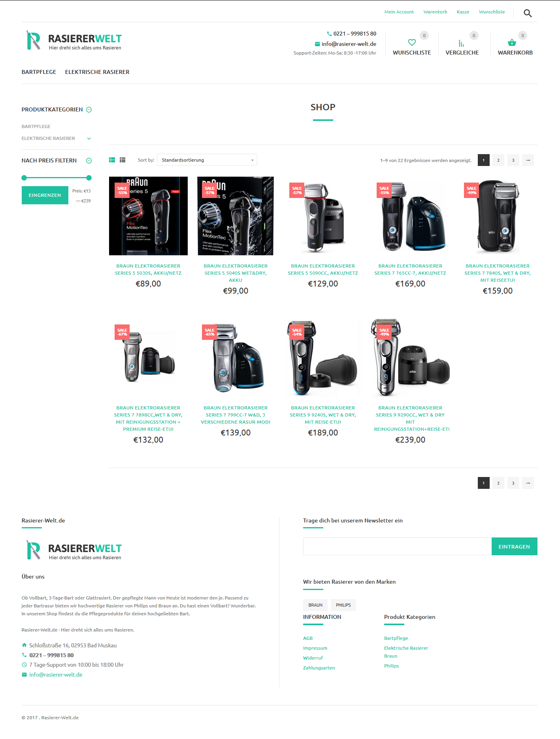Click the Eingrenzen filter button
Image resolution: width=560 pixels, height=739 pixels.
(x=45, y=195)
